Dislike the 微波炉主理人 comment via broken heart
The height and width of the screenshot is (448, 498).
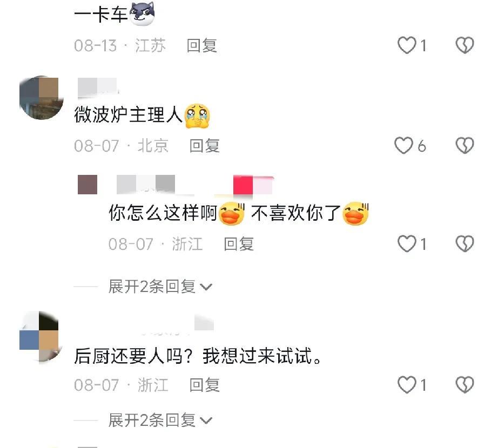pyautogui.click(x=465, y=145)
